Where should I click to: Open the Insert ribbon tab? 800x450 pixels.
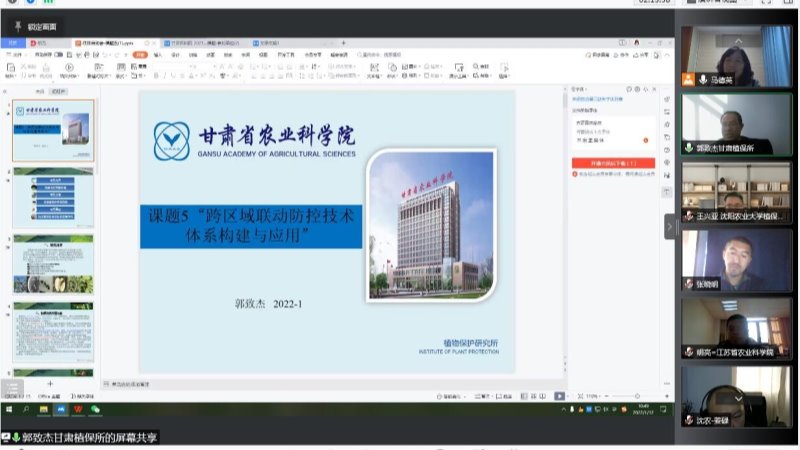click(x=158, y=55)
